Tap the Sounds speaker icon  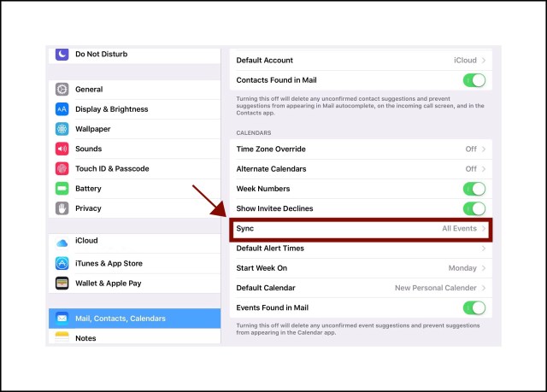click(62, 149)
